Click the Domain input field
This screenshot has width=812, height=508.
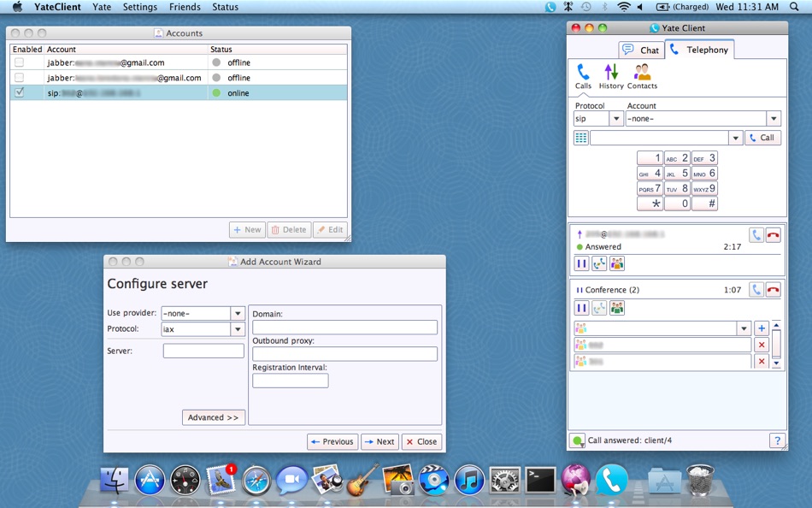coord(345,327)
